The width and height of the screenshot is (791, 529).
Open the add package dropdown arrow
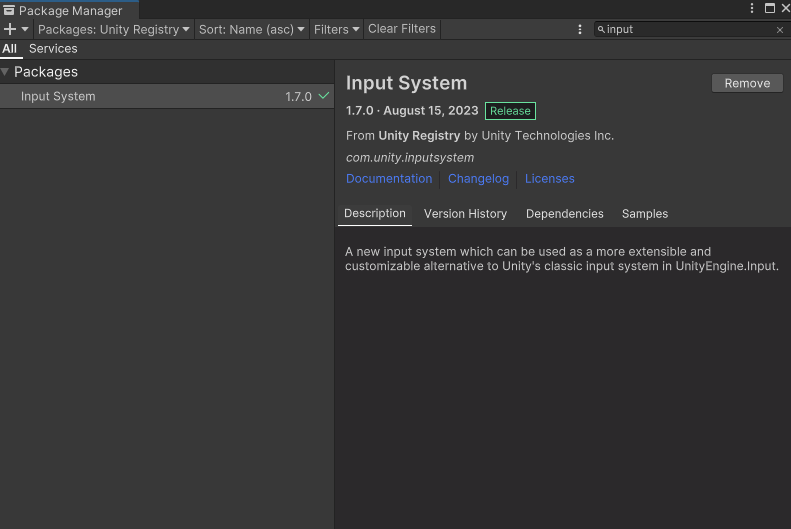(x=25, y=29)
